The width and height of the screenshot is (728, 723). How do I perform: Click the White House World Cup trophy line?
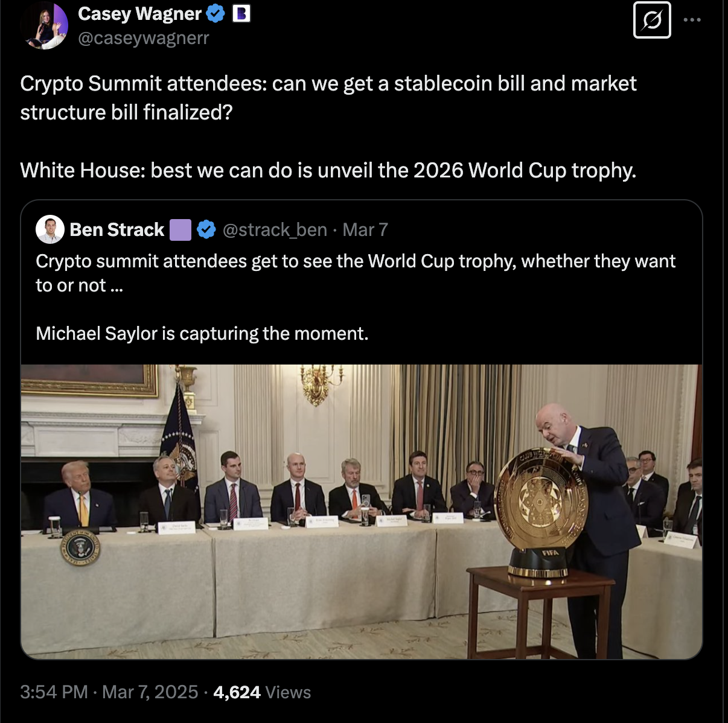[x=328, y=171]
